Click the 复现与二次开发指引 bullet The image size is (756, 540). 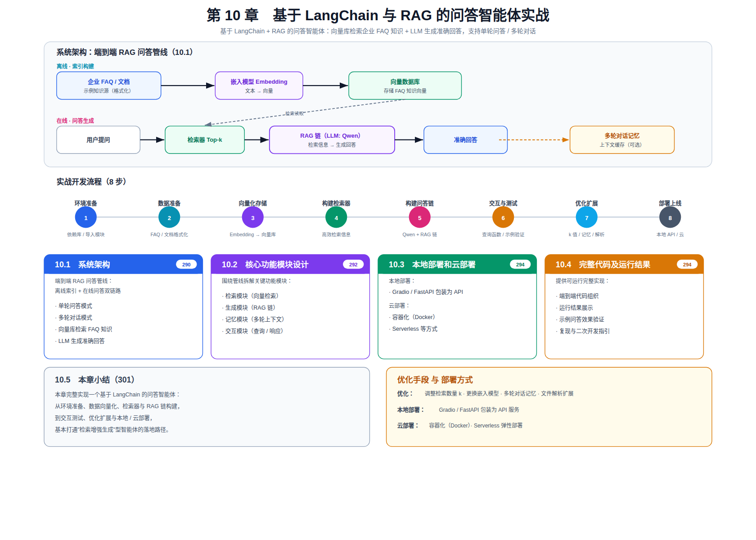click(x=583, y=331)
